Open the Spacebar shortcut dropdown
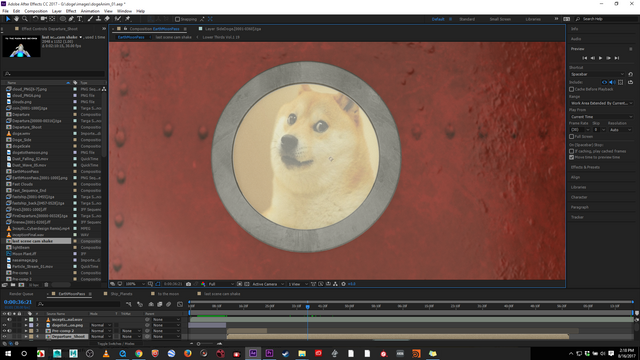Screen dimensions: 640x360 (x=597, y=74)
